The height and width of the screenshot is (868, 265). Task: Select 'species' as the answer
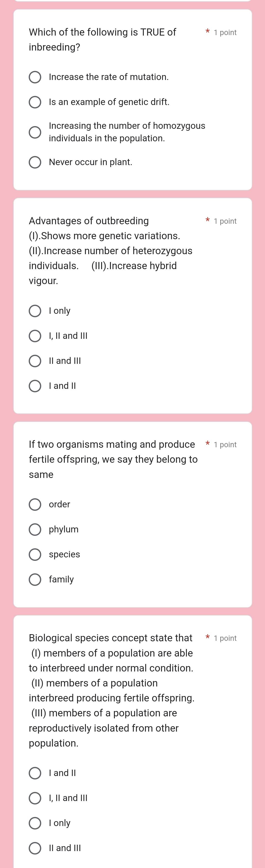(35, 554)
